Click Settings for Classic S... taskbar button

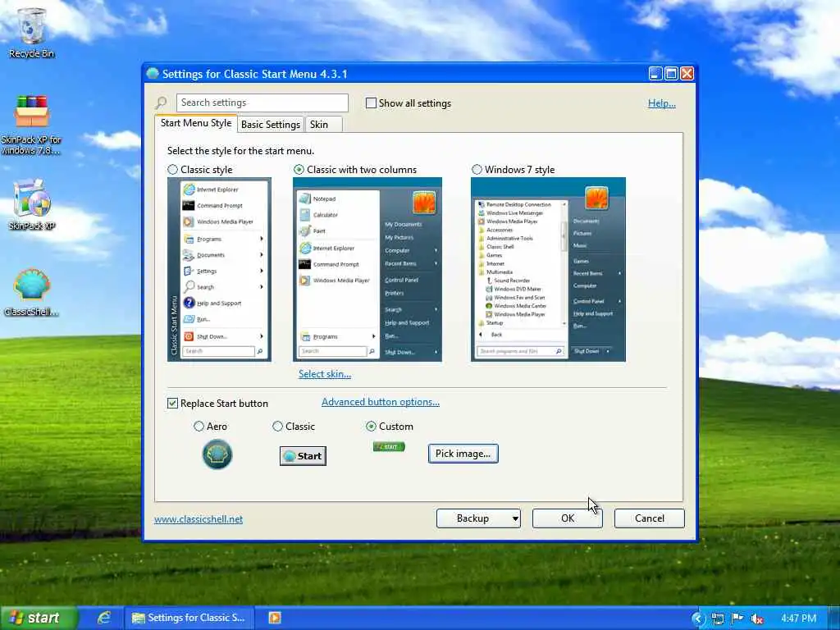[x=189, y=618]
